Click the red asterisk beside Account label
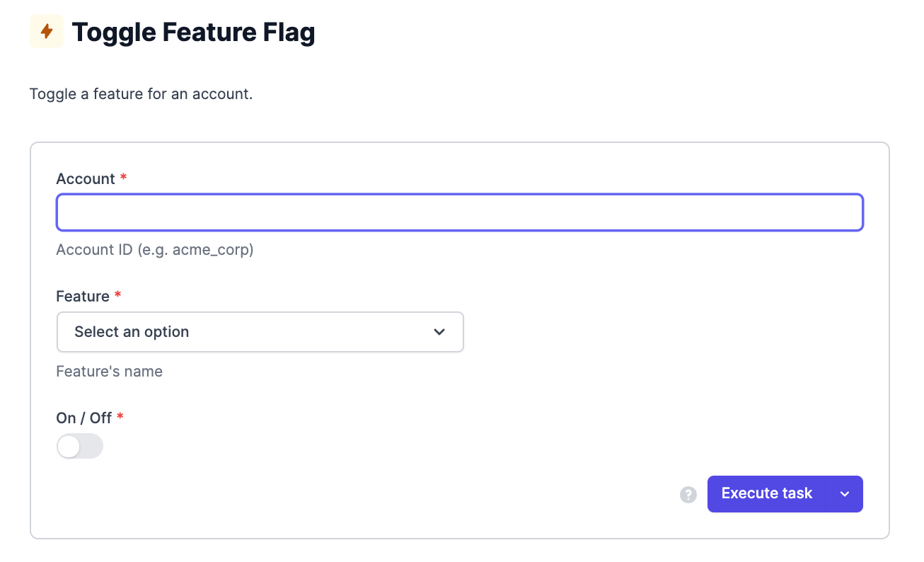 pos(123,178)
